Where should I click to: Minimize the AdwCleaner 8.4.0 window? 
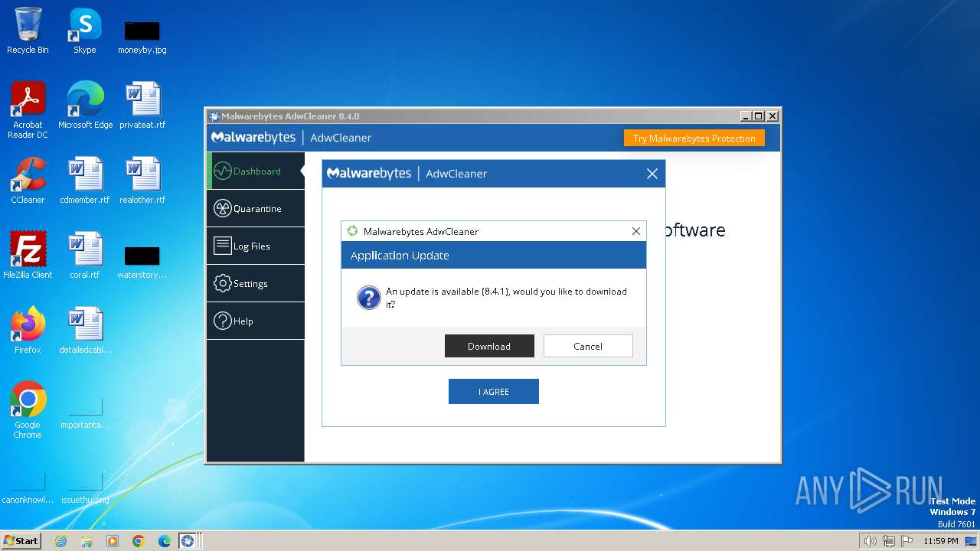coord(746,116)
